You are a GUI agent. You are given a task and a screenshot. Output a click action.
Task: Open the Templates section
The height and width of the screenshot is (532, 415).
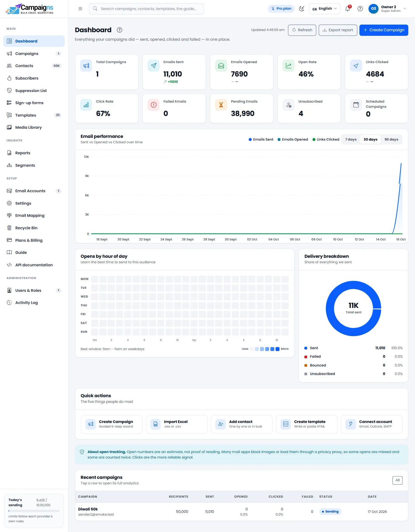34,115
